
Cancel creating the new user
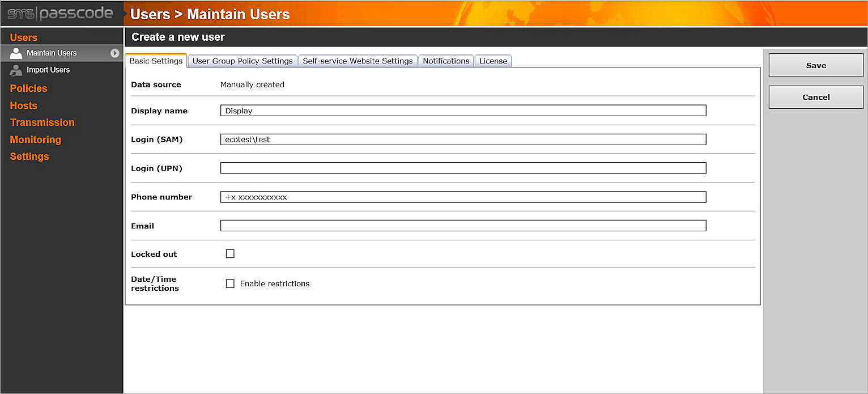pyautogui.click(x=815, y=97)
